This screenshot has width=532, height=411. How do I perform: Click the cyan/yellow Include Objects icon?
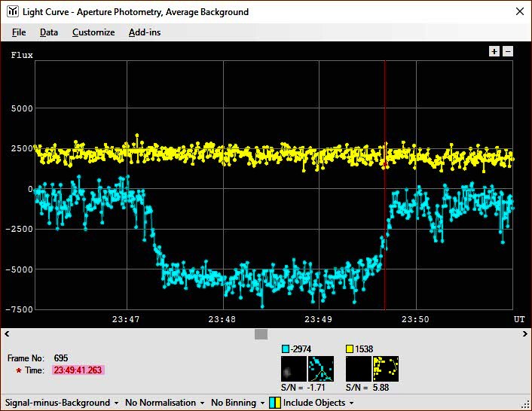275,403
